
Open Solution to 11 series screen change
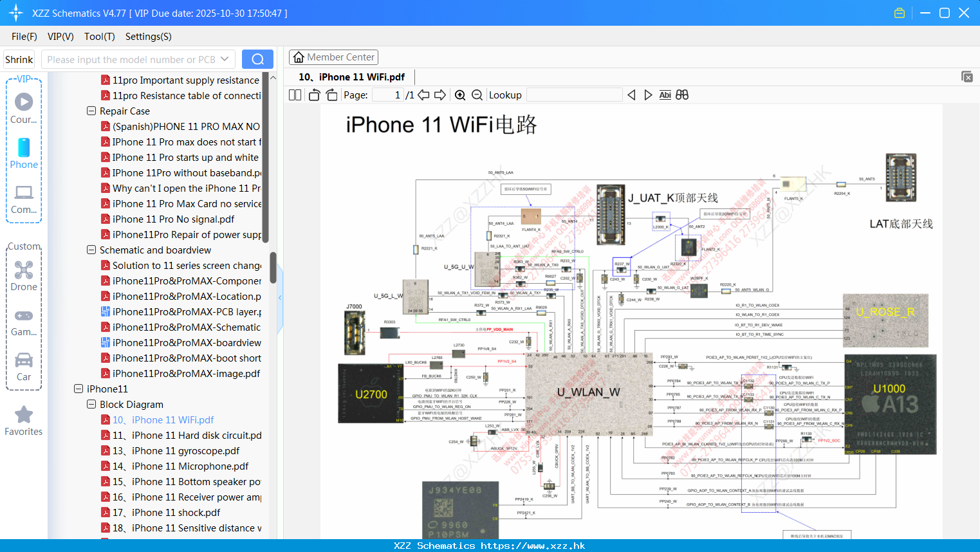click(x=181, y=266)
